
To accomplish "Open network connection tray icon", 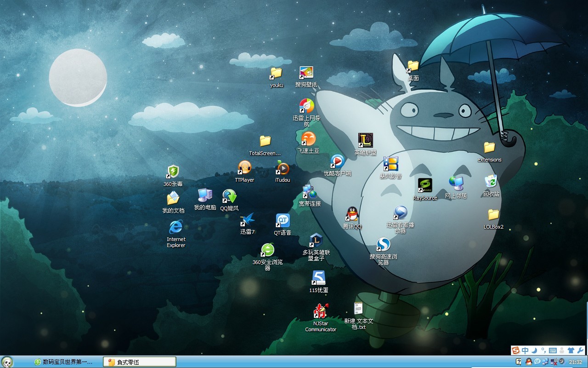I will (545, 362).
